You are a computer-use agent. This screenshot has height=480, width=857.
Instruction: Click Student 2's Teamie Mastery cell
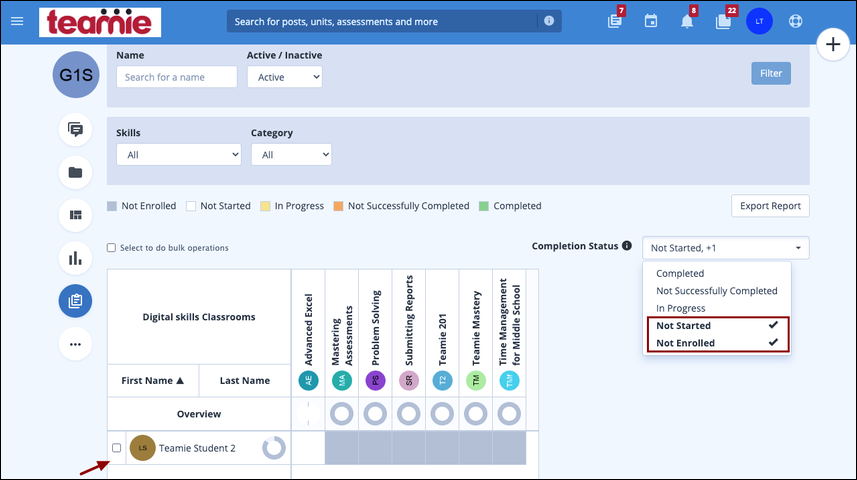[x=476, y=448]
